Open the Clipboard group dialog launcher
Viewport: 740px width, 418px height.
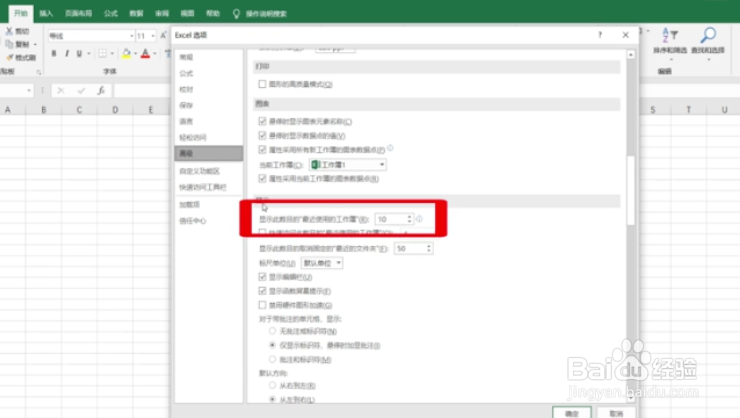click(39, 72)
